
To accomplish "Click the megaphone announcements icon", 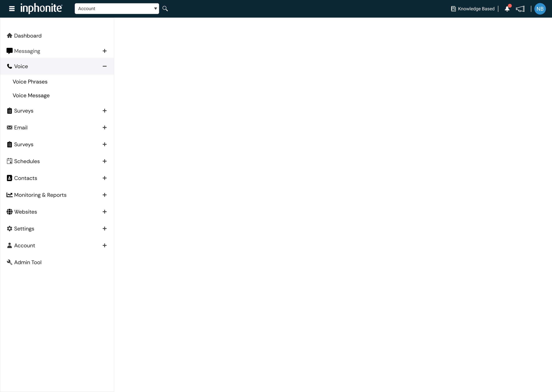I will point(520,9).
